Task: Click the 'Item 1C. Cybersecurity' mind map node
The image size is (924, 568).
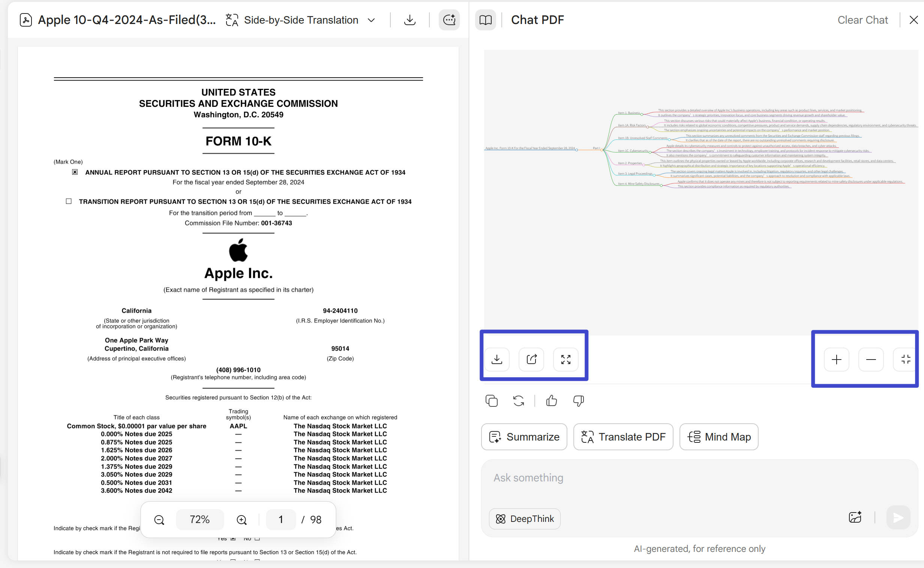Action: (x=633, y=151)
